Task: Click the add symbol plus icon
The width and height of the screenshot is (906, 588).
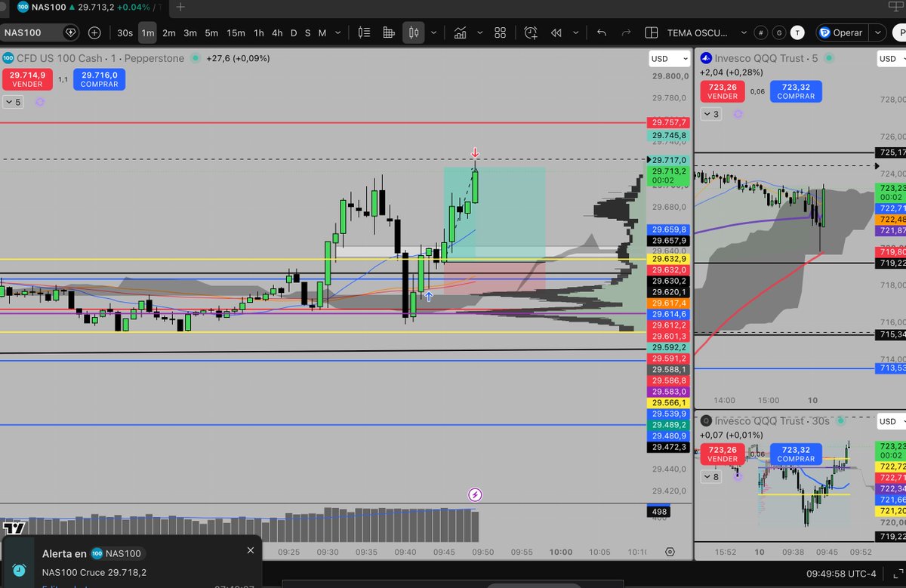Action: tap(94, 32)
